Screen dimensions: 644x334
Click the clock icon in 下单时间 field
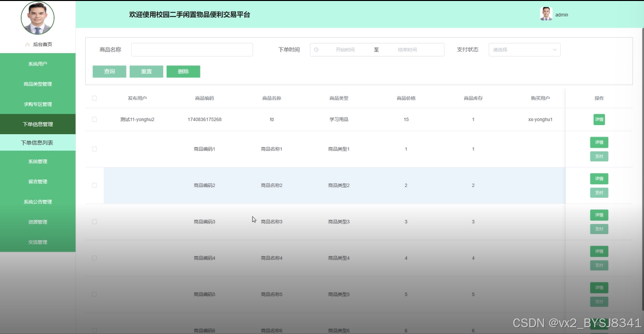[x=316, y=49]
